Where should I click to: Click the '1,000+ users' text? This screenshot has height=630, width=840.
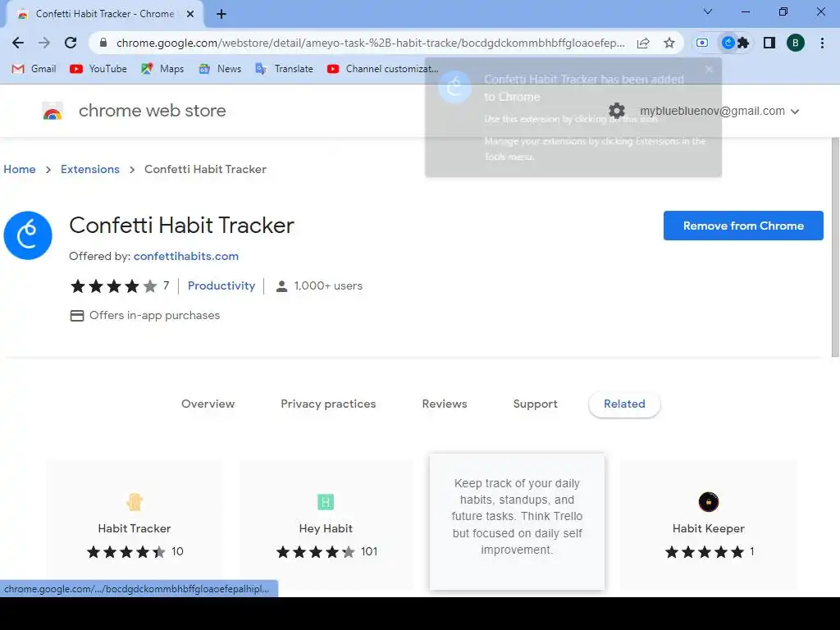tap(328, 286)
